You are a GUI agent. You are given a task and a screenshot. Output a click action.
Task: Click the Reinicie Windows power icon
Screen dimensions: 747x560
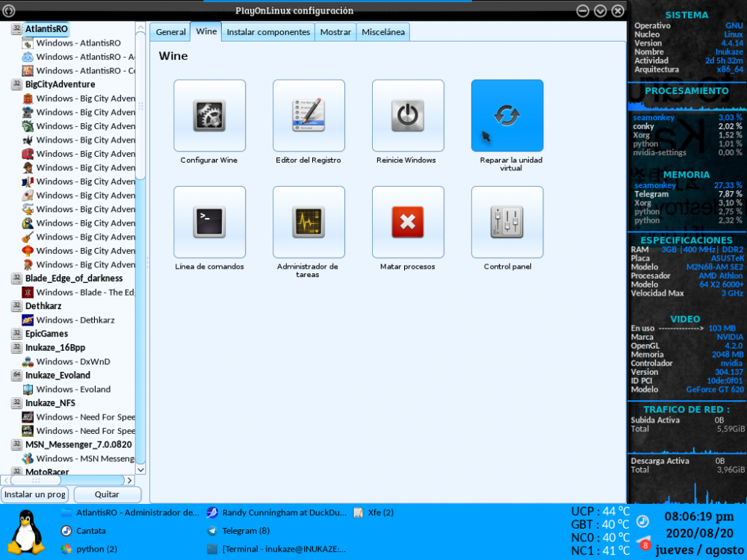click(408, 116)
